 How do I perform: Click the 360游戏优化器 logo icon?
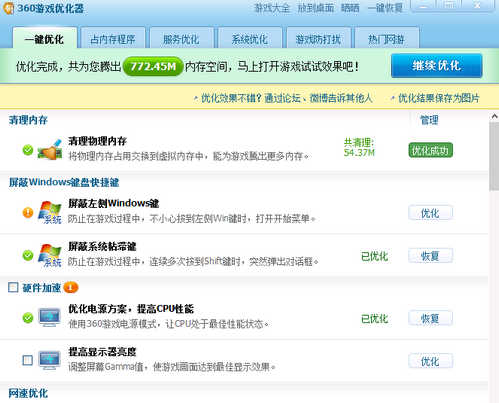point(8,8)
